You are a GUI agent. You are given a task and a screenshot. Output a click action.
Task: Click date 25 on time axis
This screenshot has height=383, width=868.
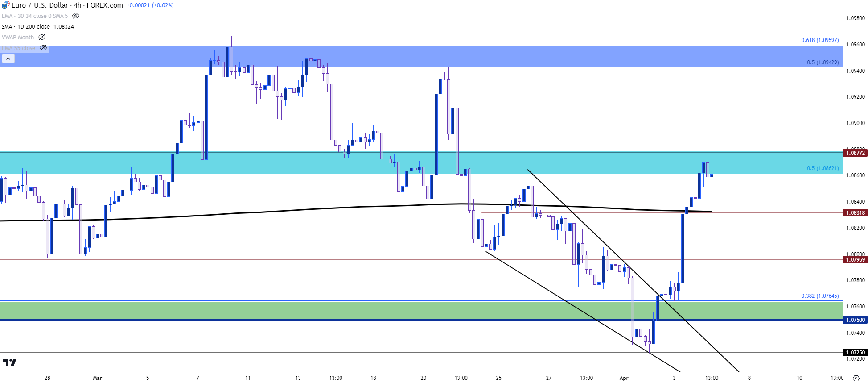[x=498, y=378]
